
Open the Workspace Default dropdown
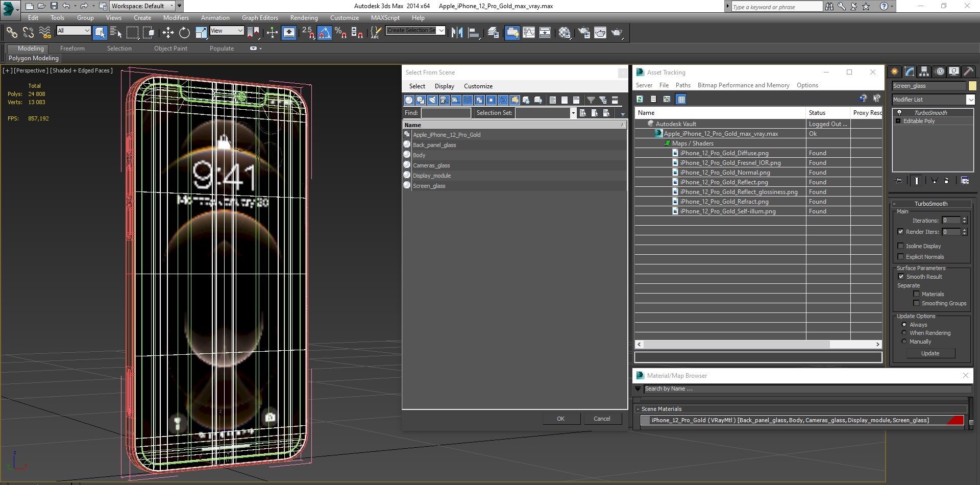[x=142, y=6]
